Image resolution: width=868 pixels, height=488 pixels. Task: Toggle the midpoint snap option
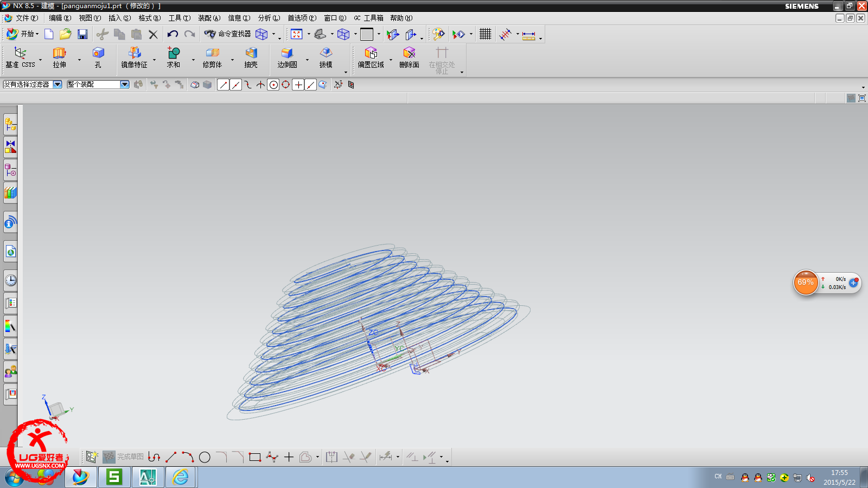(x=235, y=85)
